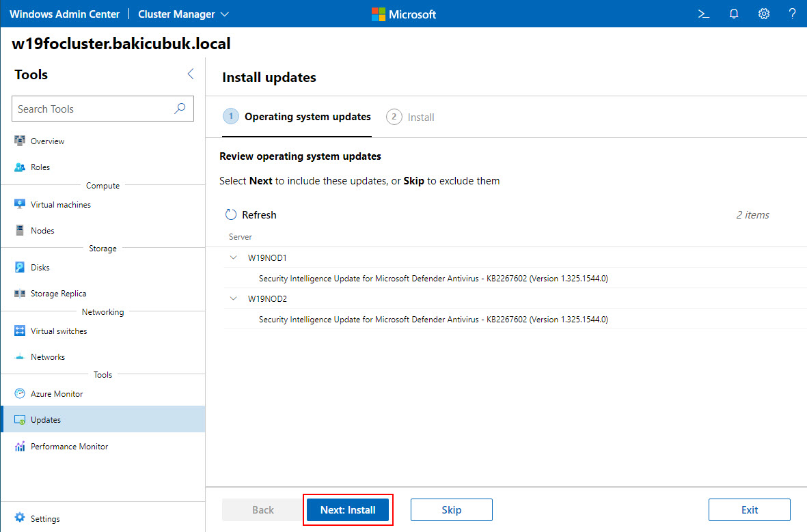The height and width of the screenshot is (532, 807).
Task: Open Networks tool
Action: 48,357
